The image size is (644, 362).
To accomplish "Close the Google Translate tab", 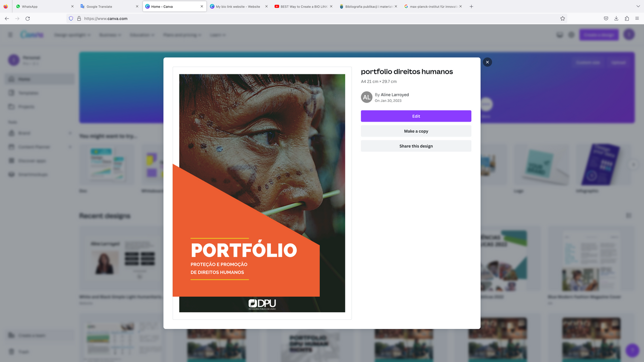I will 137,7.
